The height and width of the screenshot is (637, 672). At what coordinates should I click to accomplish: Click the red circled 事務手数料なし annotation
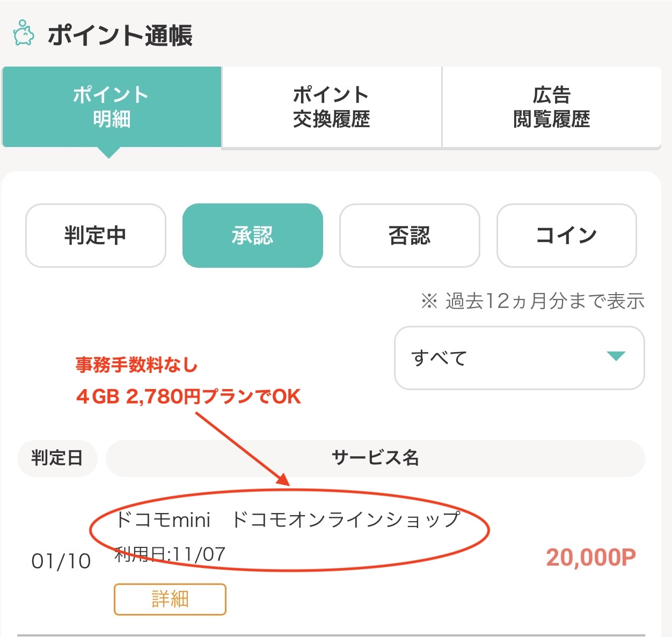point(136,364)
